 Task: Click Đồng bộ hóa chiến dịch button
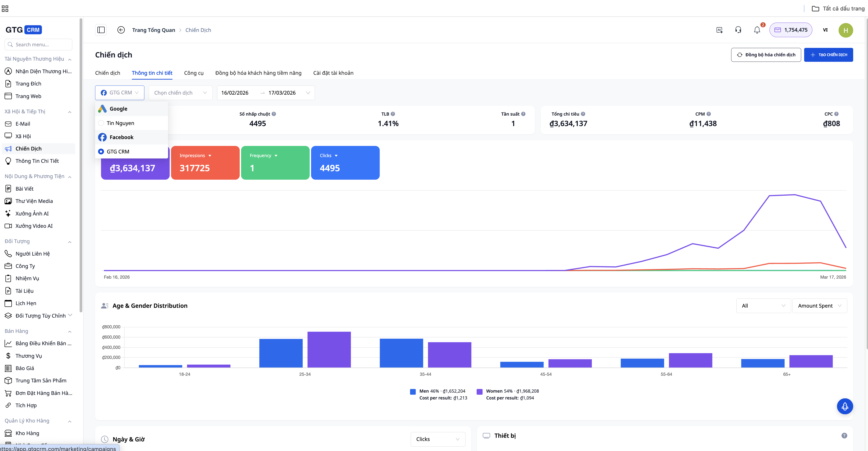pyautogui.click(x=766, y=54)
